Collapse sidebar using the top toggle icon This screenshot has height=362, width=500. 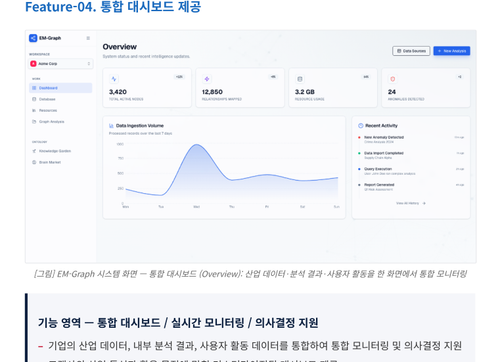(88, 38)
